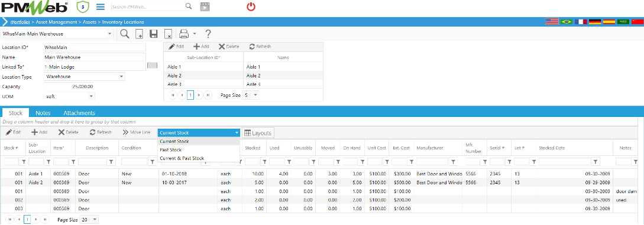This screenshot has height=225, width=644.
Task: Click the Portfolio breadcrumb link
Action: [20, 22]
